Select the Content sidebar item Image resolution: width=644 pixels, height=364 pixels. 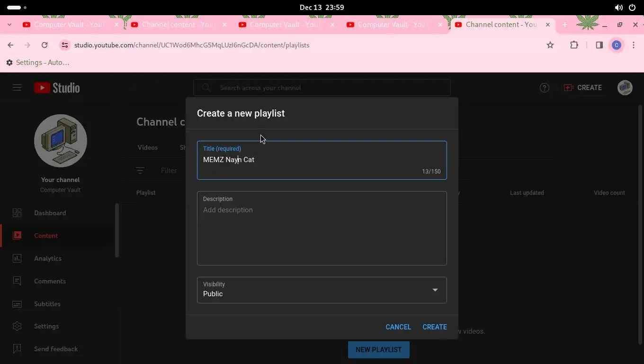coord(57,236)
